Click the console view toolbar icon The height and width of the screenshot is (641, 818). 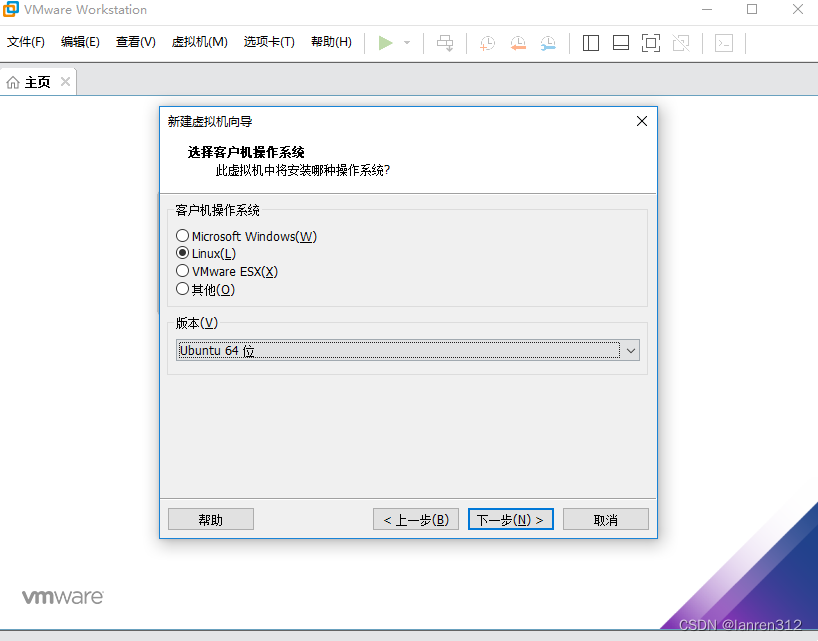pyautogui.click(x=724, y=43)
